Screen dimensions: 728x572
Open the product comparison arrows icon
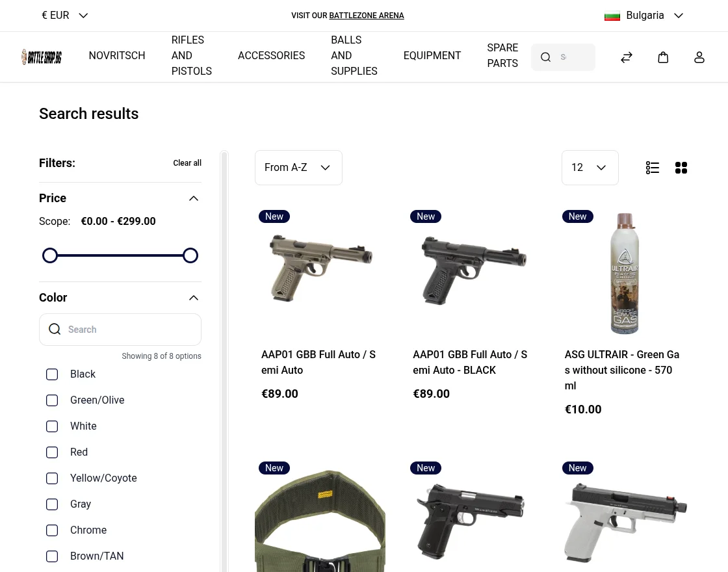point(627,57)
